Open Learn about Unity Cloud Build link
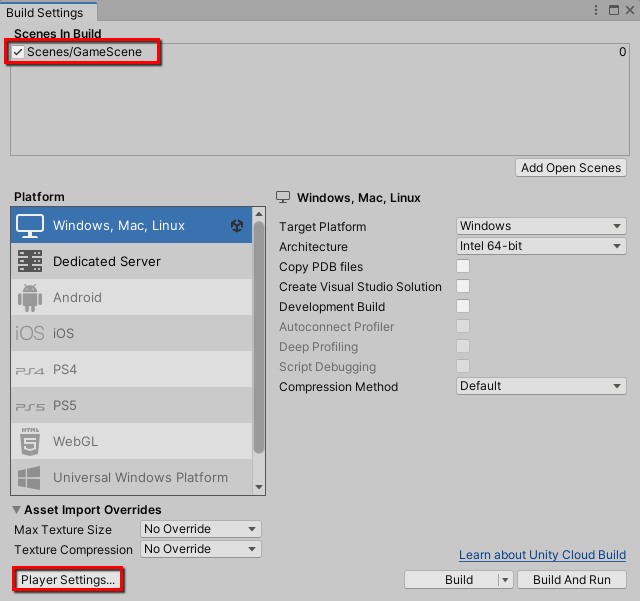Viewport: 640px width, 601px height. point(542,555)
